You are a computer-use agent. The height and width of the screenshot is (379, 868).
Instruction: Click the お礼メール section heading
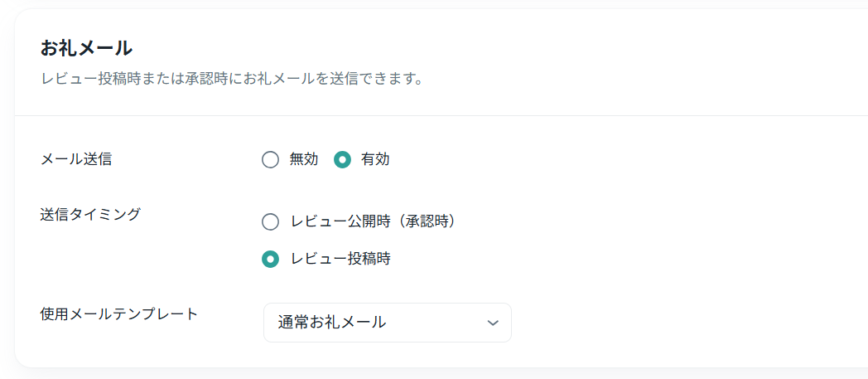[86, 48]
